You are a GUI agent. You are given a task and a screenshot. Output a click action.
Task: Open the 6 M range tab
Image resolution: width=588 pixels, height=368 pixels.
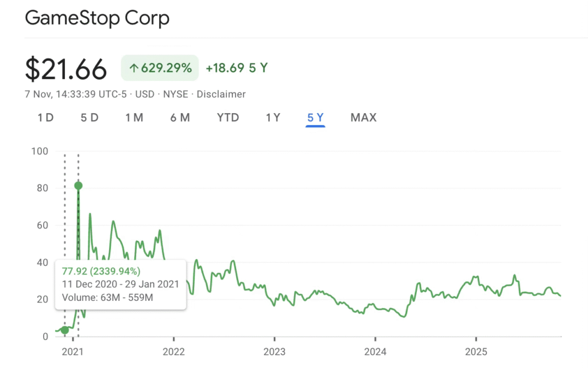(180, 118)
